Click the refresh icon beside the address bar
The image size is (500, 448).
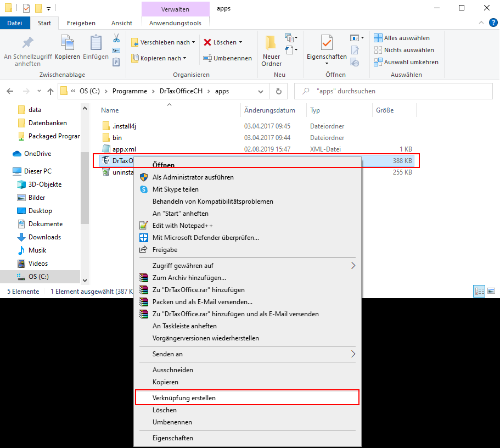[279, 91]
